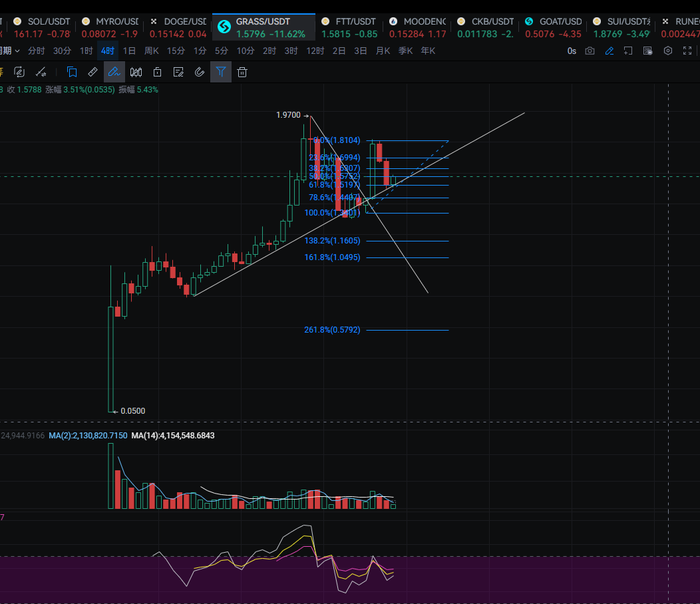Open chart settings hexagon icon

point(668,51)
